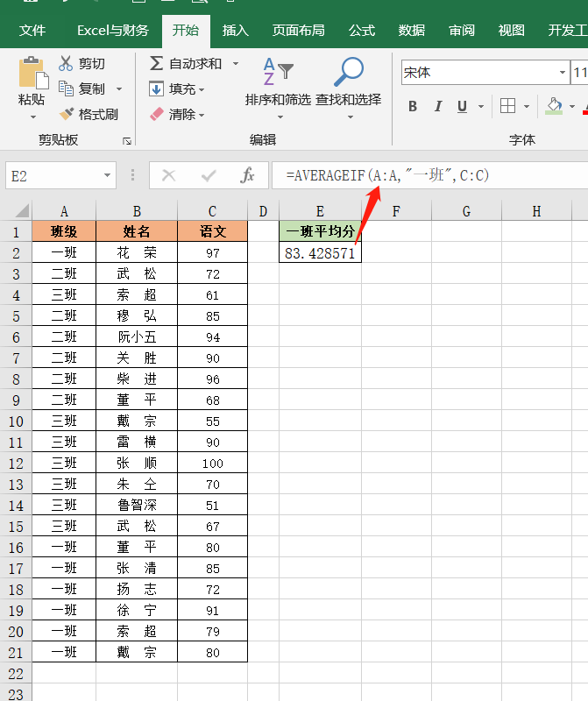The image size is (588, 701).
Task: Open the 文件 tab
Action: [x=32, y=31]
